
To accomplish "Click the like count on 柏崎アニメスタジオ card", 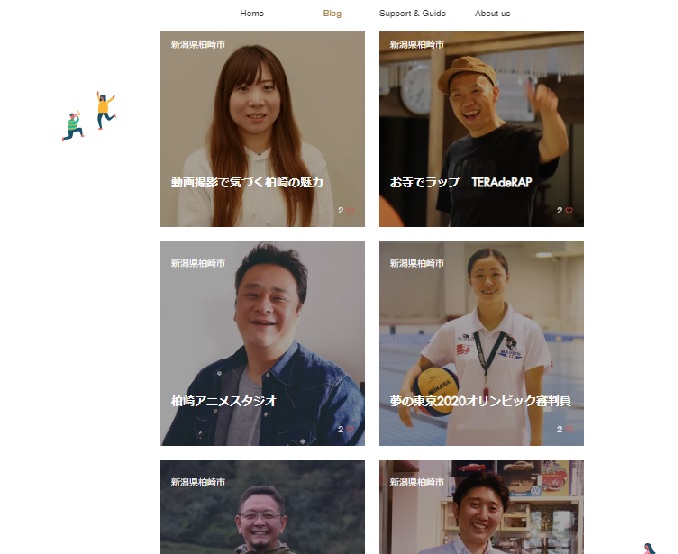I will (x=341, y=429).
